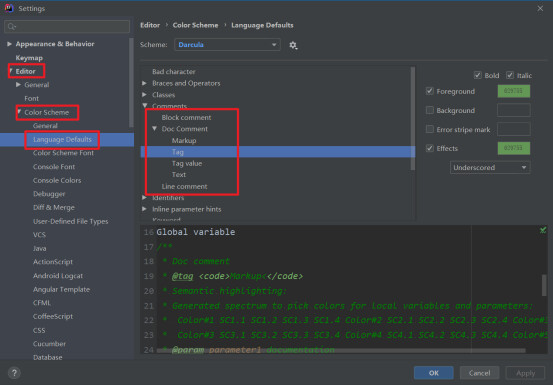Expand Inline parameter hints group
Viewport: 553px width, 386px height.
(x=144, y=209)
